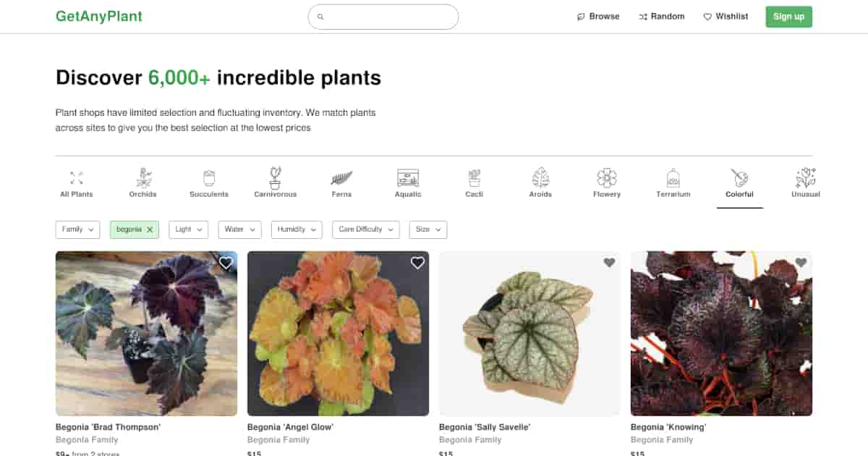Go to GetAnyPlant home logo link
This screenshot has width=868, height=456.
tap(99, 17)
